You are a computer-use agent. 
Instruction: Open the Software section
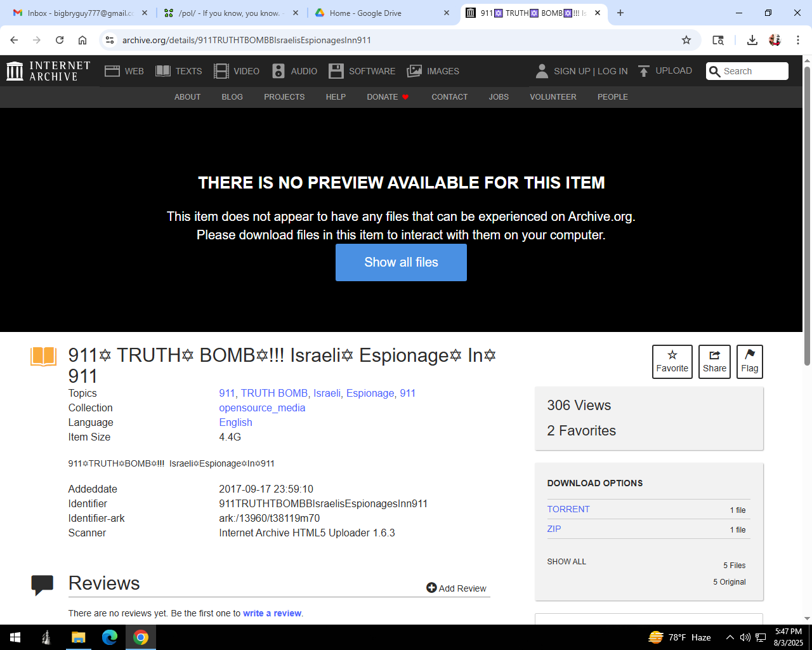click(362, 71)
